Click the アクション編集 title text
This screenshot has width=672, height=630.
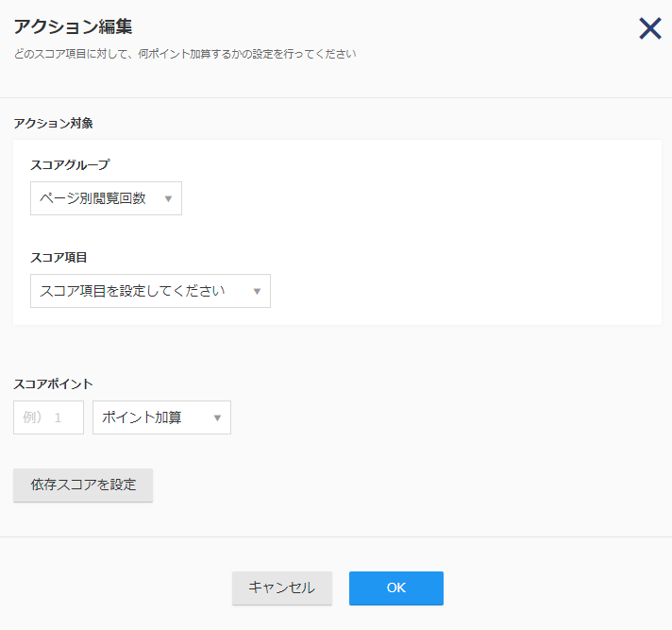tap(73, 26)
